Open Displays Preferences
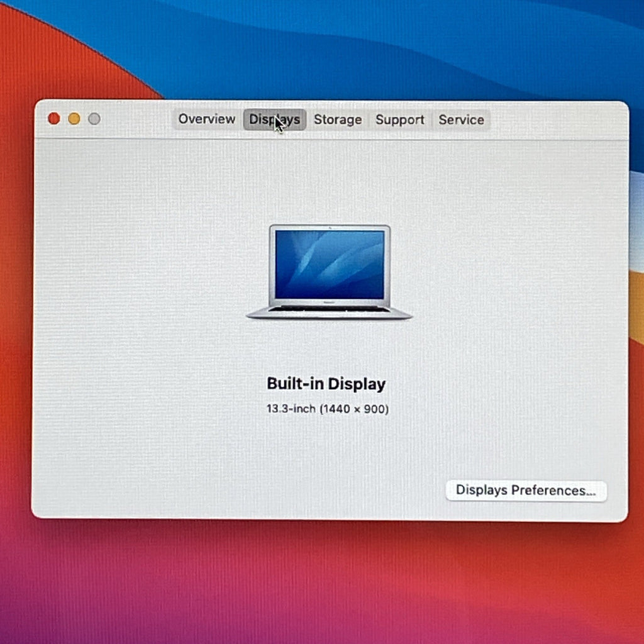The image size is (644, 644). point(526,491)
